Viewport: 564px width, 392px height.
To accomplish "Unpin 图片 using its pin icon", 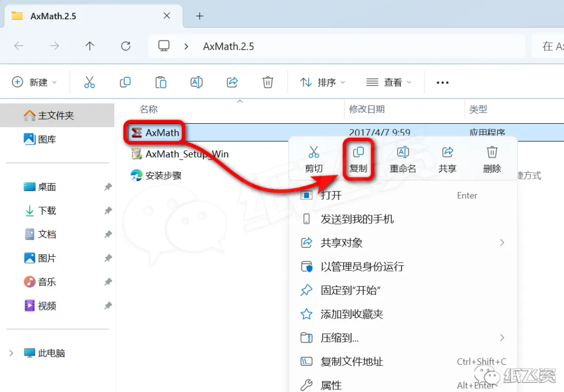I will [108, 258].
